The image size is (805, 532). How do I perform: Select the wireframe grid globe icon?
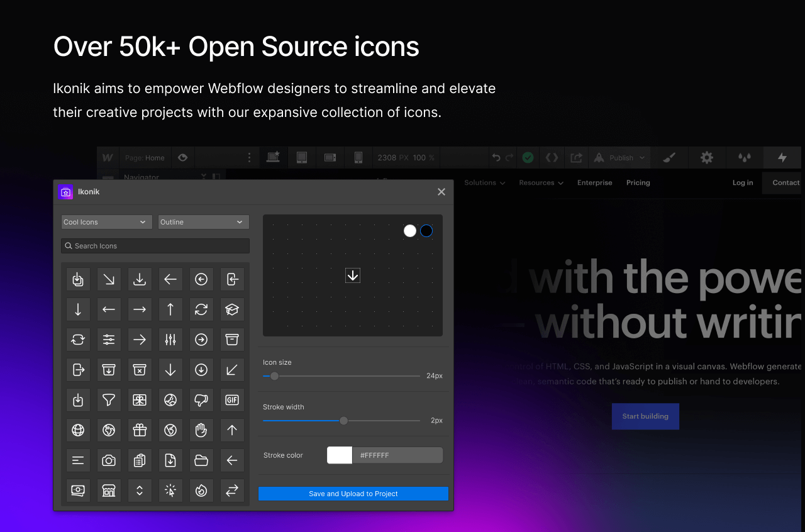pyautogui.click(x=78, y=430)
